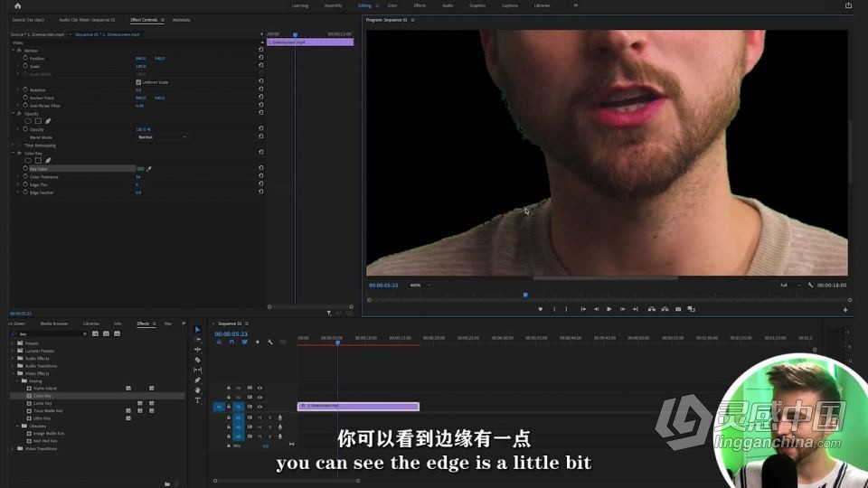Create 4-point polygon mask under Color Key
Image resolution: width=868 pixels, height=488 pixels.
click(38, 161)
